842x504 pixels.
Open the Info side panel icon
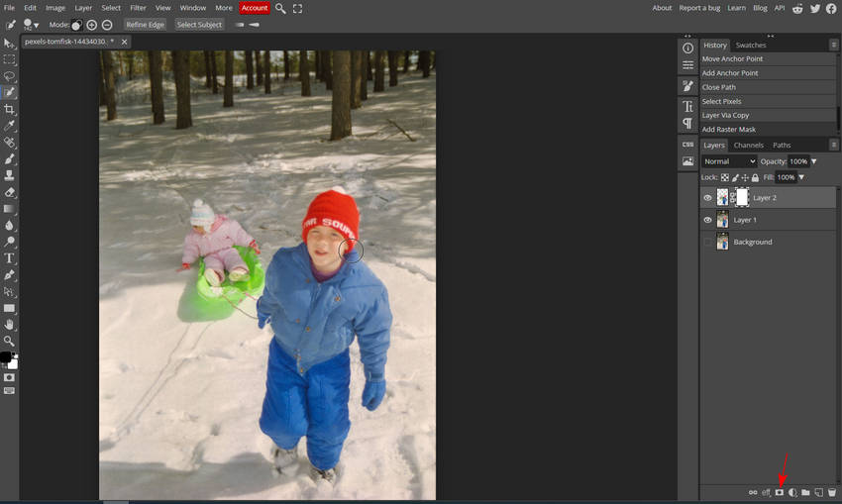tap(687, 49)
